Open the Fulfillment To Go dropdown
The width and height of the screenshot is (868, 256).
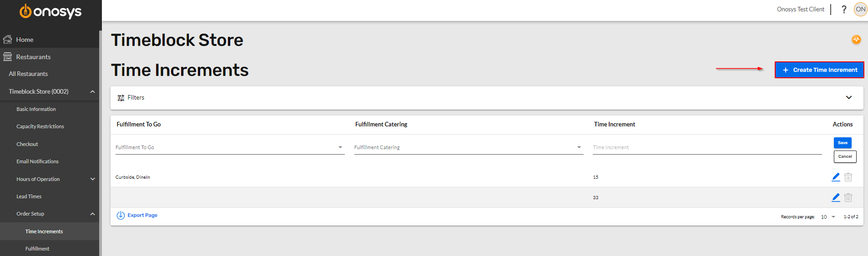click(230, 147)
